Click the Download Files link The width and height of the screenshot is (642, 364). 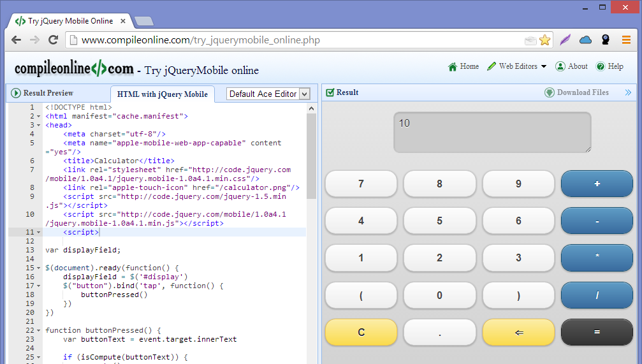coord(583,92)
